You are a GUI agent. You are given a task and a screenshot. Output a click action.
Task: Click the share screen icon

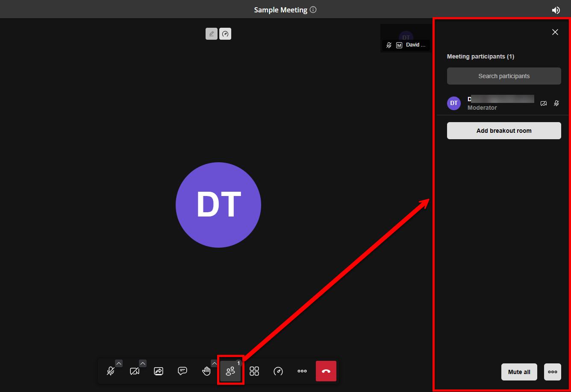159,371
